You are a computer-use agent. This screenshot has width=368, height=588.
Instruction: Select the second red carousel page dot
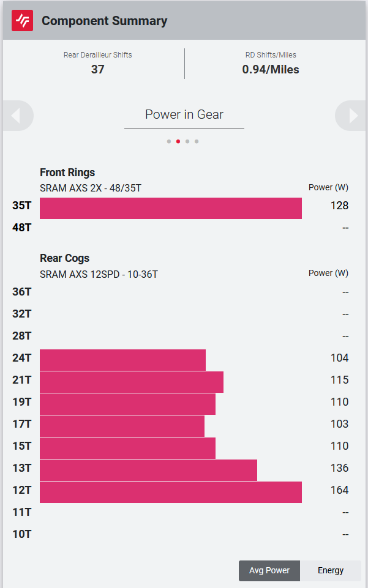(178, 141)
